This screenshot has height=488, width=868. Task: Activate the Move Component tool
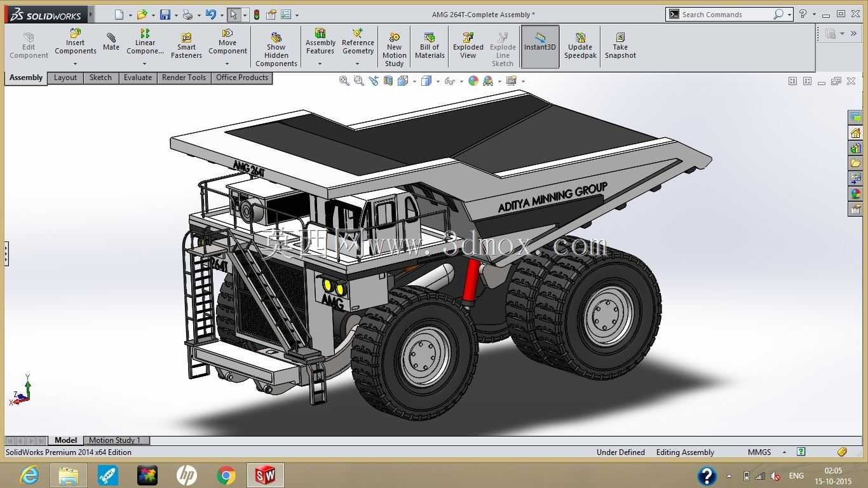tap(227, 42)
